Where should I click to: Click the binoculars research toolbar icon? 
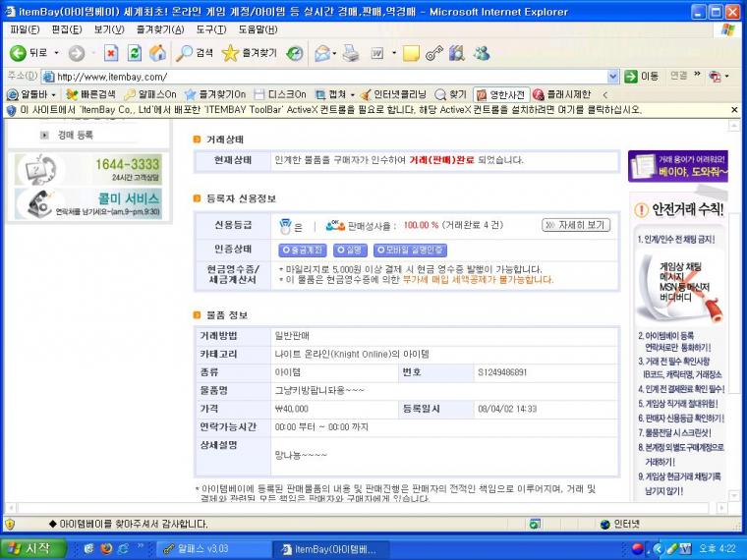point(456,53)
